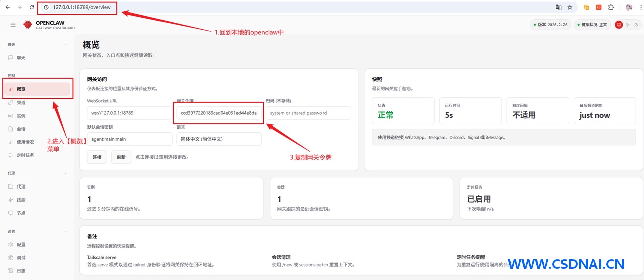
Task: Click the 定时任务提醒 note heading
Action: (x=471, y=257)
